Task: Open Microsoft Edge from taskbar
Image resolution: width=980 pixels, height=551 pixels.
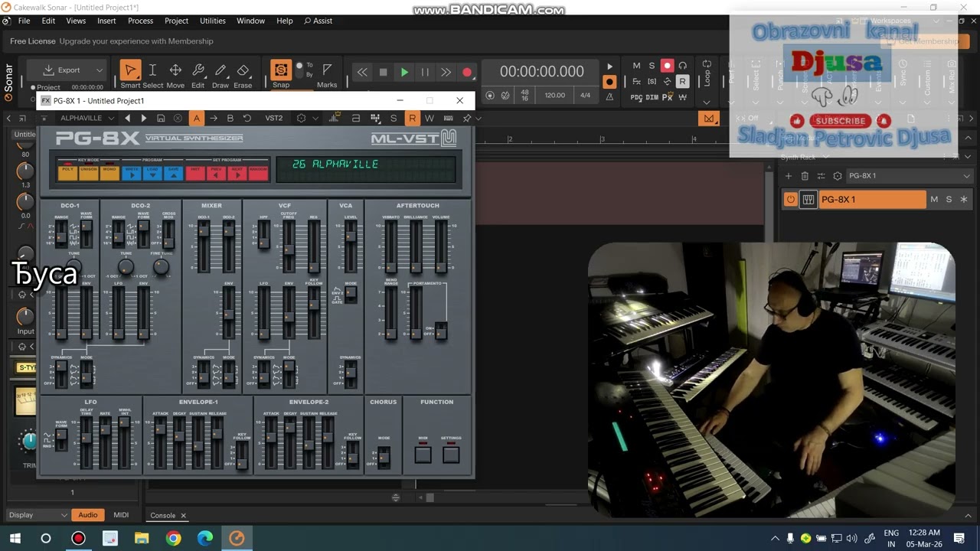Action: tap(205, 538)
